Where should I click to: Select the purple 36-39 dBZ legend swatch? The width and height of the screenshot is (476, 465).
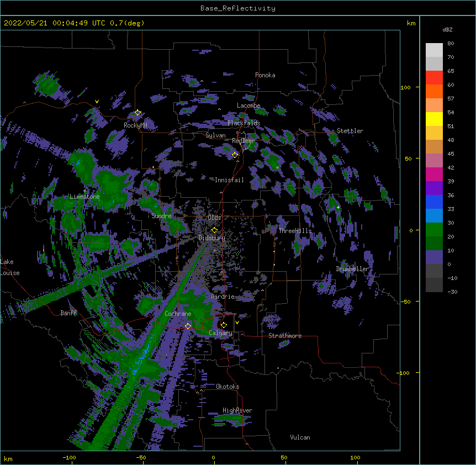(434, 188)
